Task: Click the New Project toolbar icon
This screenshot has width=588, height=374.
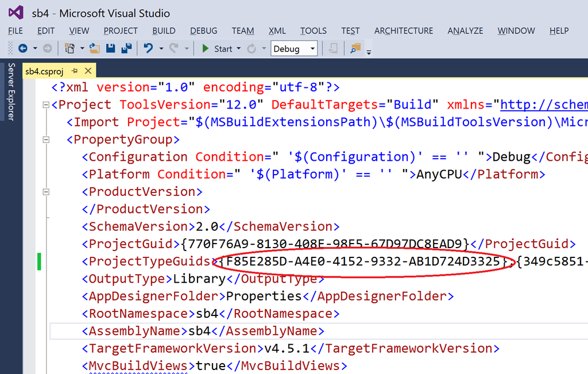Action: tap(69, 48)
